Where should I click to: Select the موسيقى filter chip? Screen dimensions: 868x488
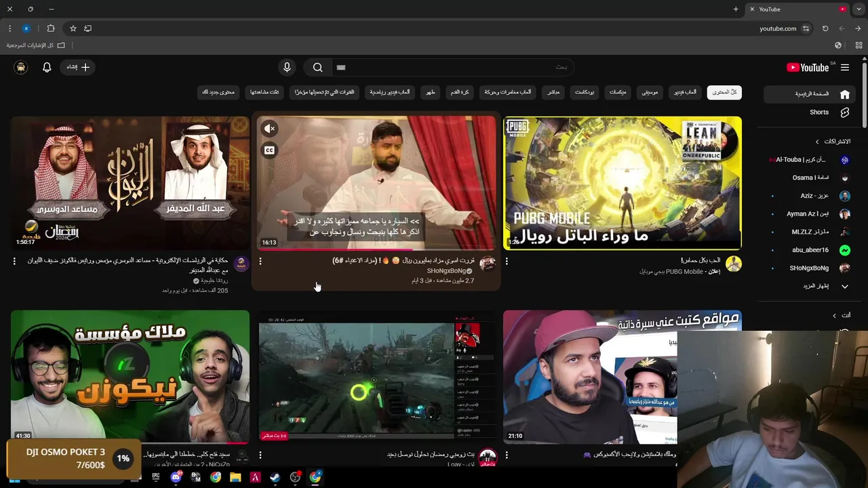coord(650,92)
